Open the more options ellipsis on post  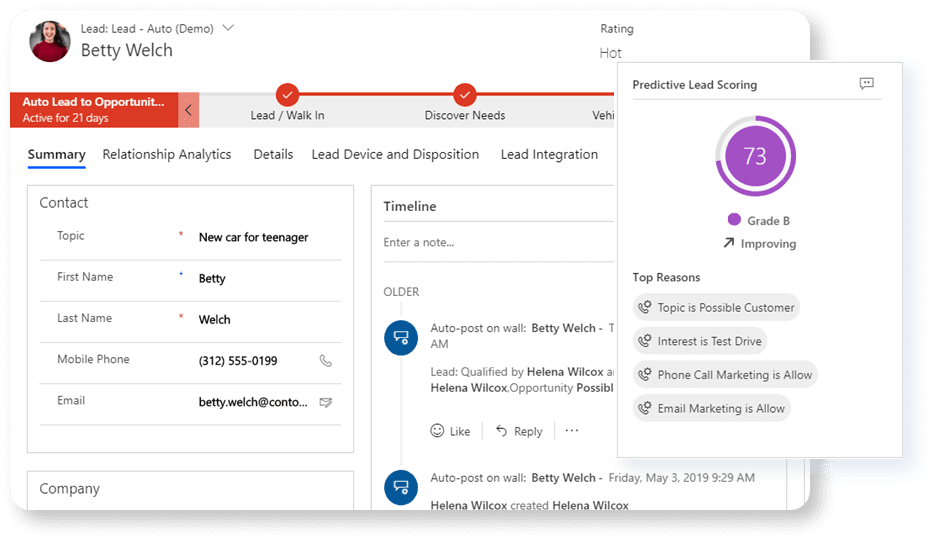(x=571, y=431)
